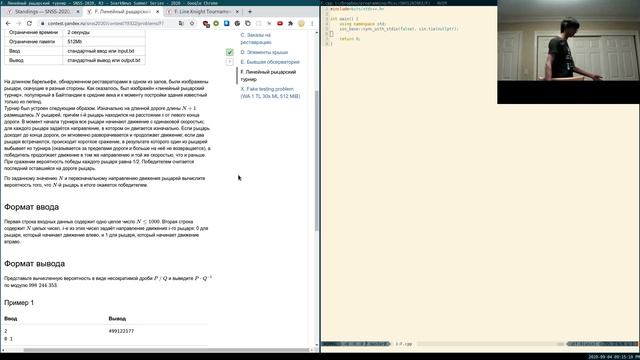Open the Extensions puzzle-piece menu
This screenshot has width=640, height=360.
[x=290, y=24]
